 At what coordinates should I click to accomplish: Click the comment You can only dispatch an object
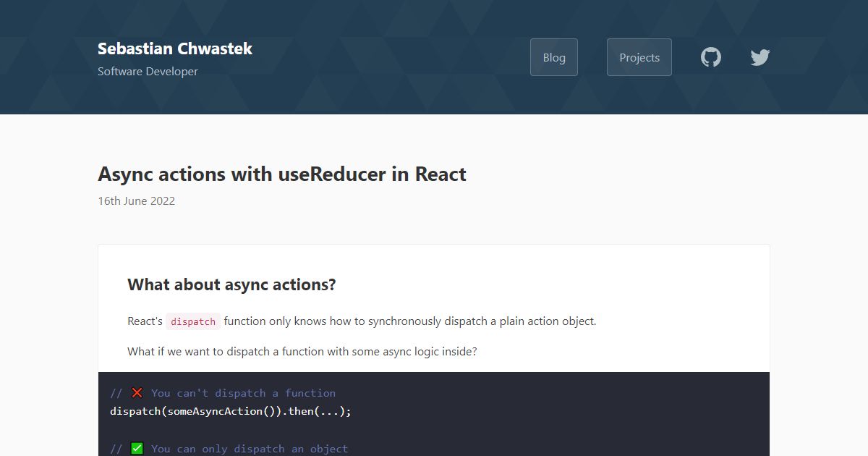click(x=229, y=449)
